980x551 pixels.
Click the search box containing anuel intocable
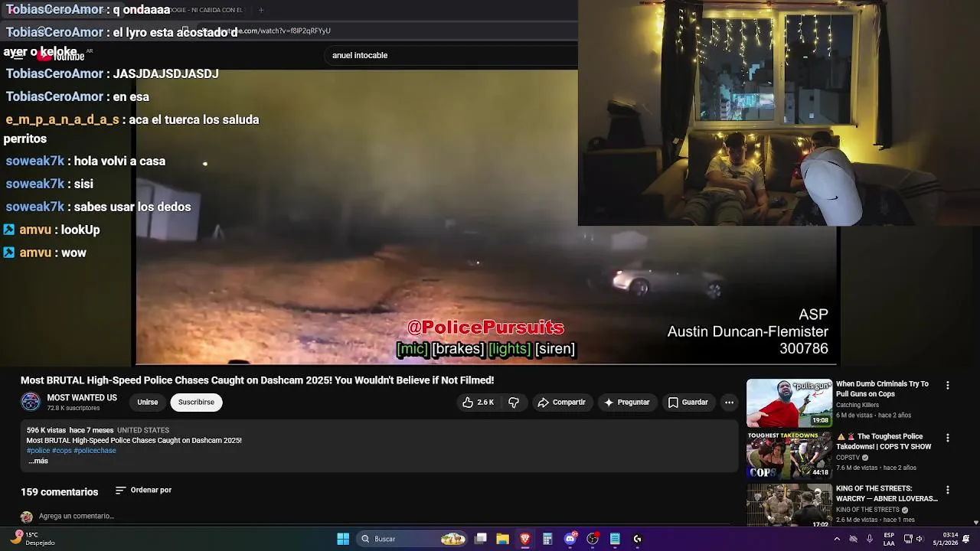(452, 55)
